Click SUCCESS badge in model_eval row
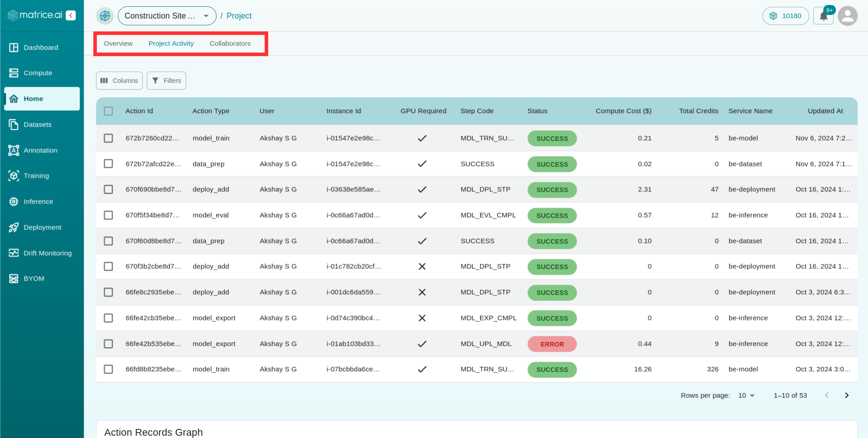This screenshot has width=868, height=438. tap(552, 215)
